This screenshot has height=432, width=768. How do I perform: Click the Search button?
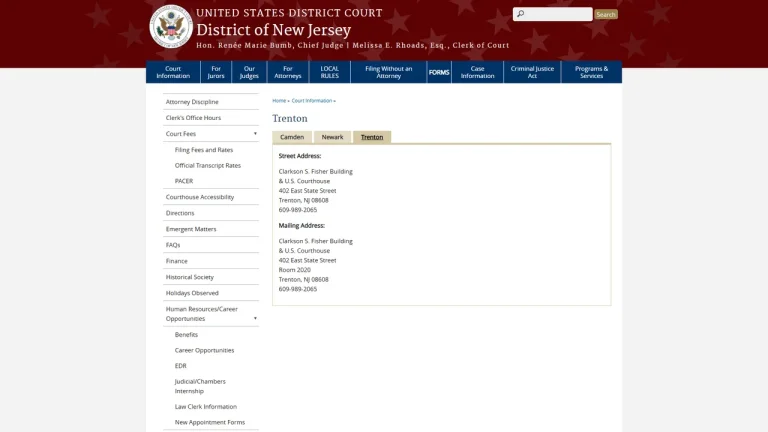[x=606, y=14]
